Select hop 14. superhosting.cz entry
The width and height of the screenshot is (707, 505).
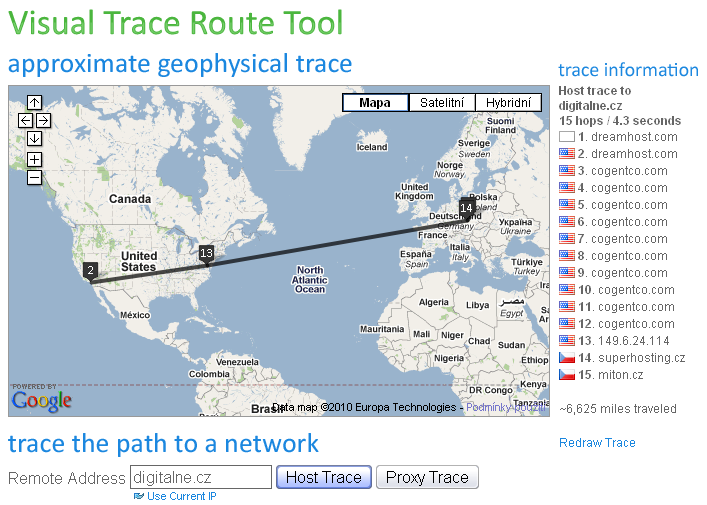coord(632,358)
